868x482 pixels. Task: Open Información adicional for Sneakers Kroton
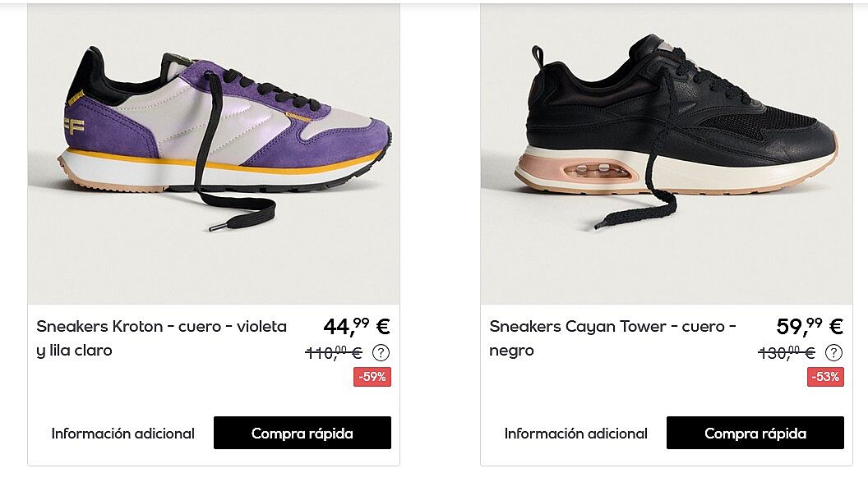(x=123, y=434)
